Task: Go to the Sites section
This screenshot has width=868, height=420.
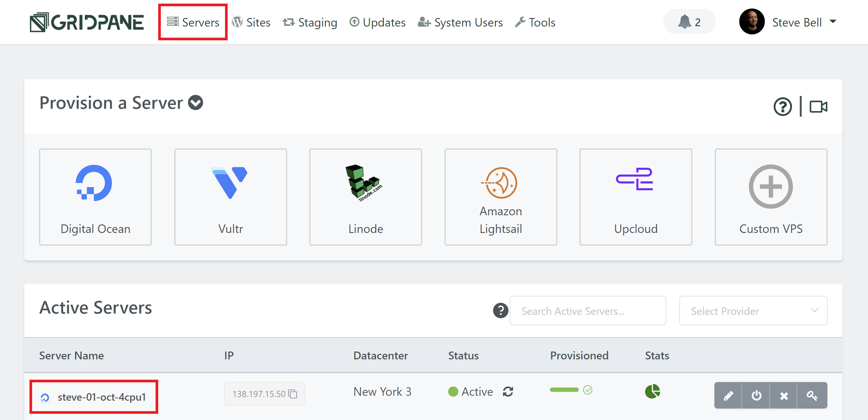Action: pyautogui.click(x=251, y=22)
